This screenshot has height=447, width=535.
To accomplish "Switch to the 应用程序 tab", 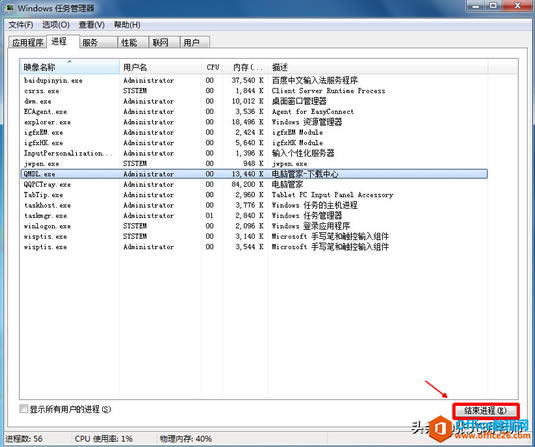I will [27, 42].
